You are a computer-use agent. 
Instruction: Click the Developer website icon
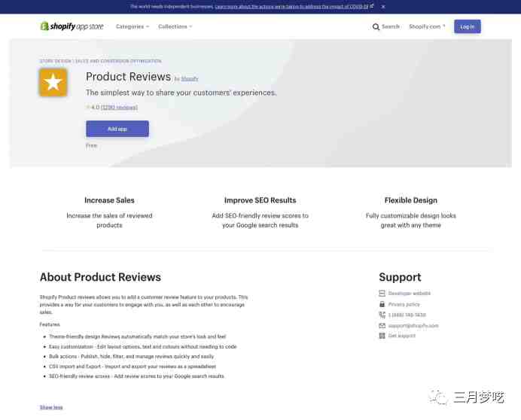coord(382,293)
